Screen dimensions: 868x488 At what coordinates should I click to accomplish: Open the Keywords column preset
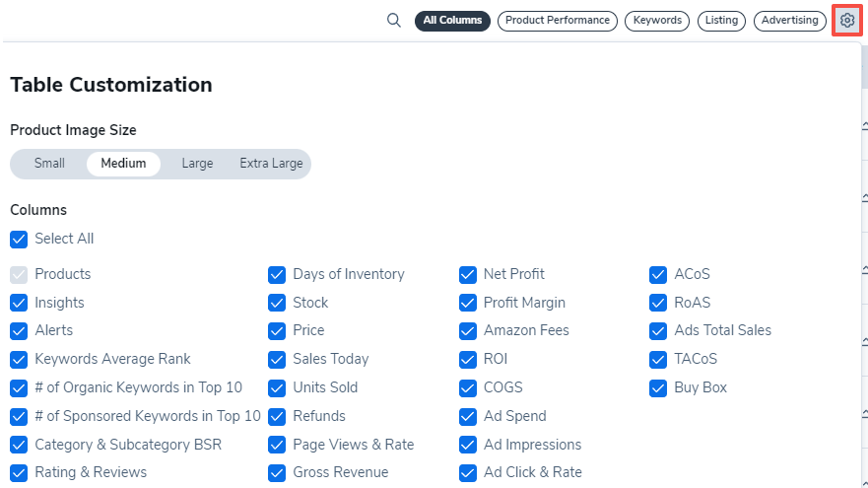657,21
